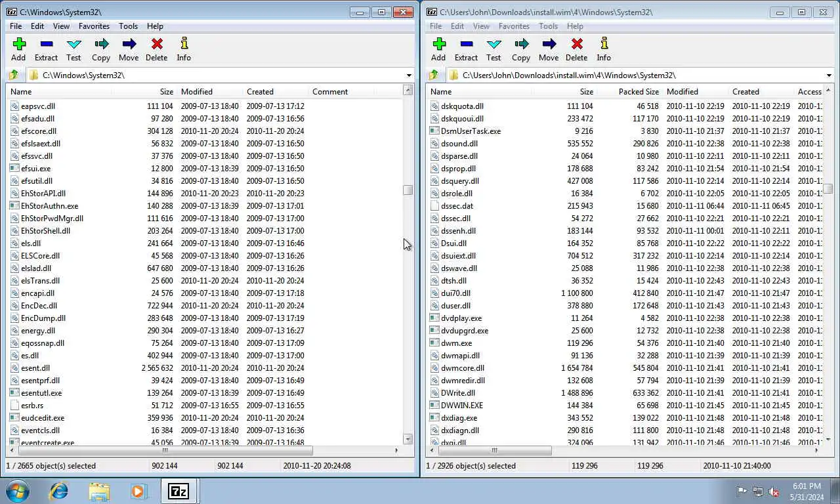840x504 pixels.
Task: Click the left window path input field
Action: tap(215, 75)
